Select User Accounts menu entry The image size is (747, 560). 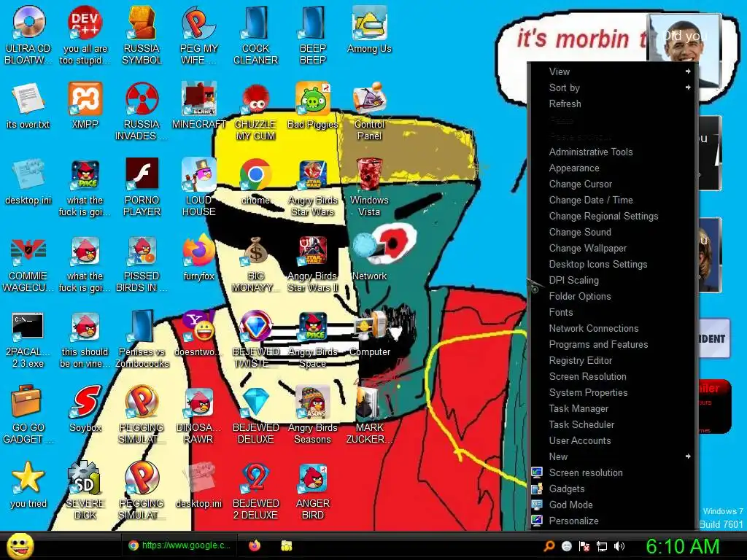614,440
